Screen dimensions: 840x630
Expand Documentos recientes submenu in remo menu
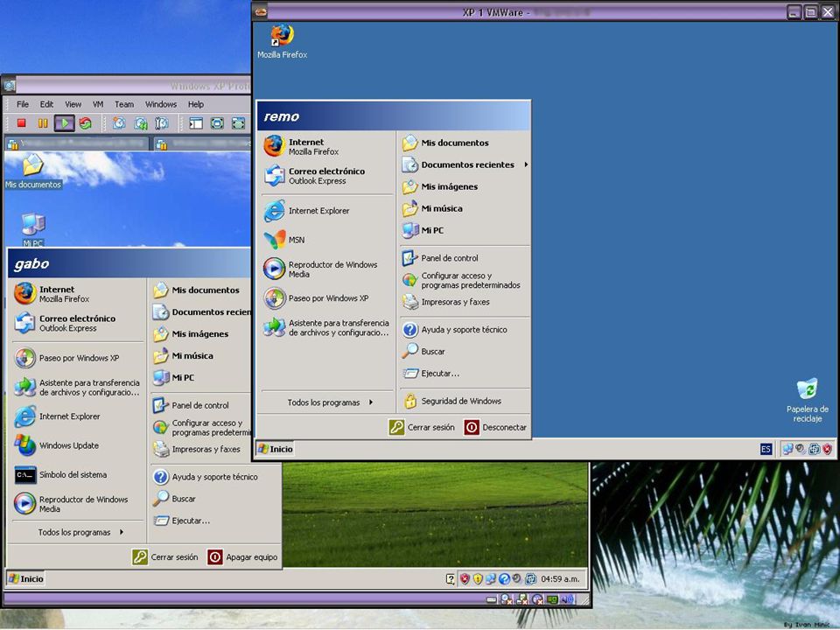click(x=465, y=164)
